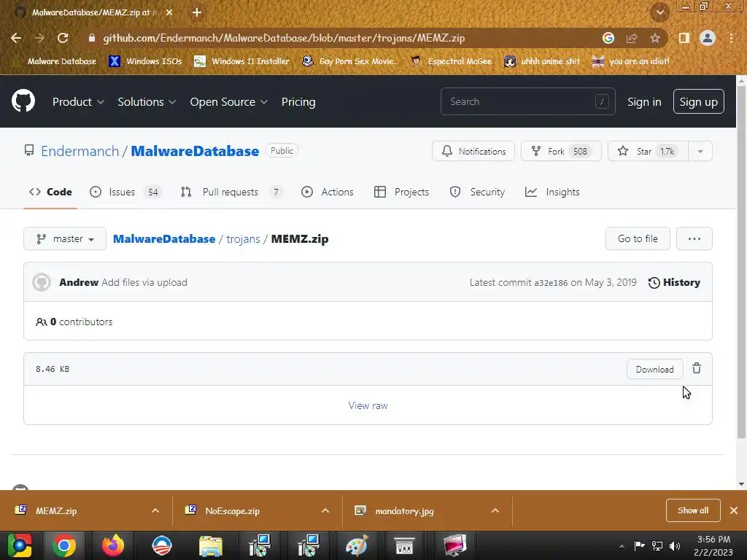Screen dimensions: 747x560
Task: Open the Security tab
Action: coord(477,192)
